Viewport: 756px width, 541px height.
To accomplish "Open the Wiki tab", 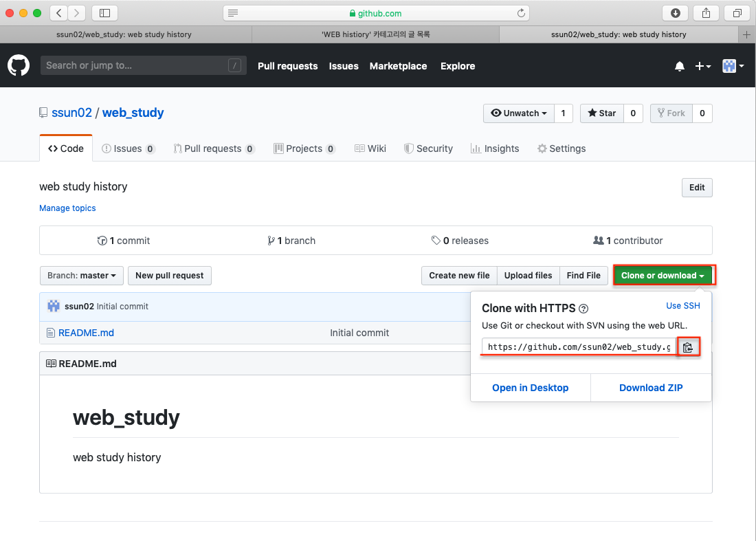I will coord(370,148).
